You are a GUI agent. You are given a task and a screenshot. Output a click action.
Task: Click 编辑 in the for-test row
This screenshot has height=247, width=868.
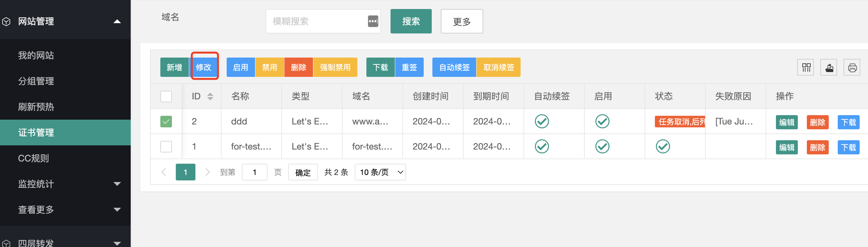click(x=787, y=147)
